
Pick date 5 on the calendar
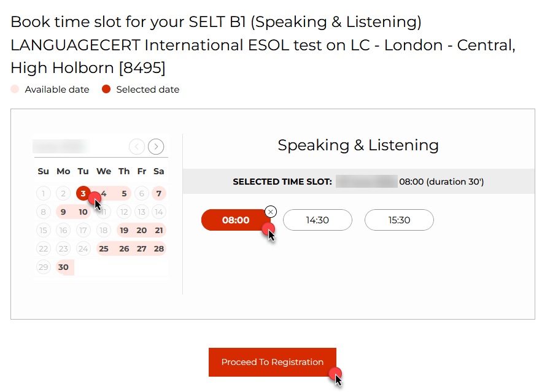pos(124,193)
